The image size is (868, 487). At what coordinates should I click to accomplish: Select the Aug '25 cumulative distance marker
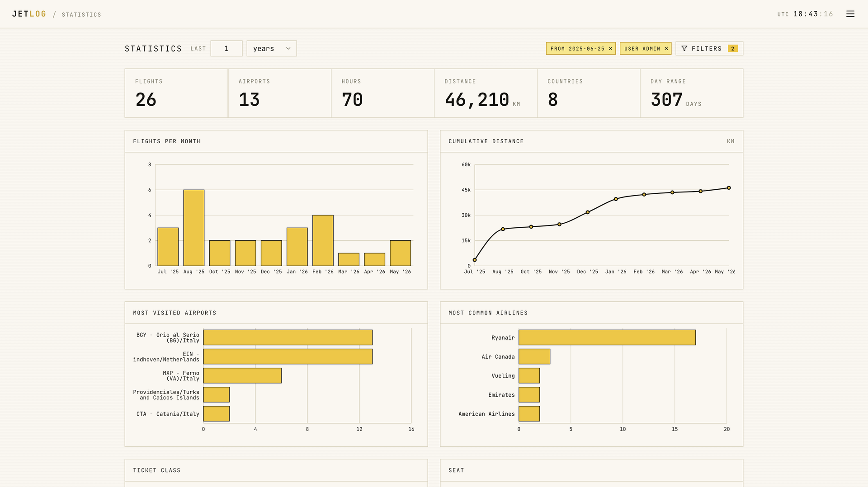pyautogui.click(x=503, y=229)
